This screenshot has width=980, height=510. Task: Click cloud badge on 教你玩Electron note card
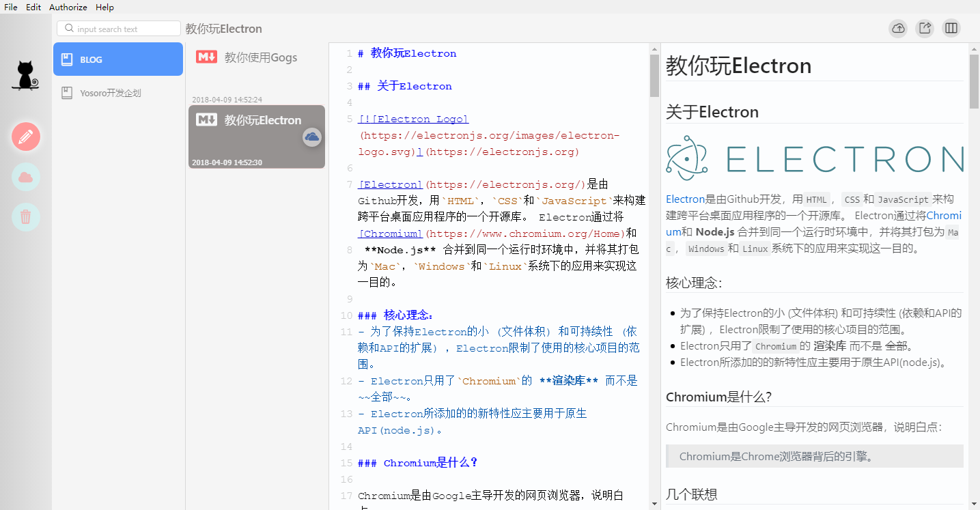click(x=312, y=137)
